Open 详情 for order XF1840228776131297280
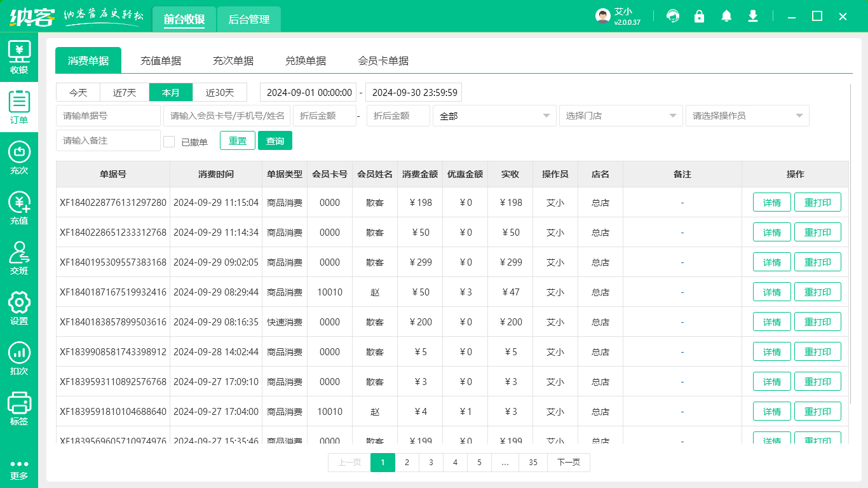The width and height of the screenshot is (868, 488). pos(771,202)
